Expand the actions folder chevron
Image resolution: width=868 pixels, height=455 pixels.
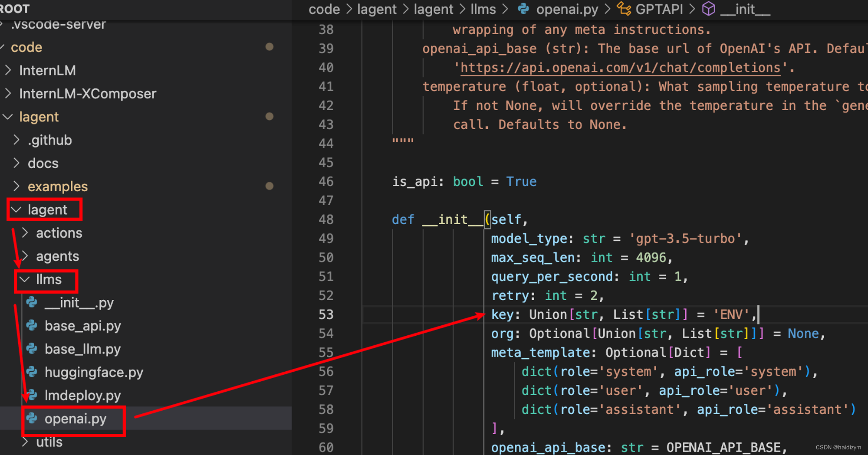coord(25,233)
